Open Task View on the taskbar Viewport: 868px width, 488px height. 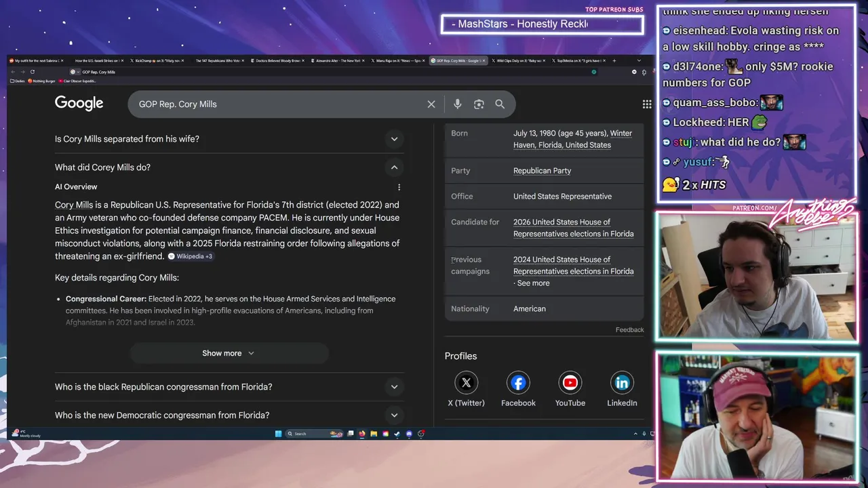click(351, 434)
